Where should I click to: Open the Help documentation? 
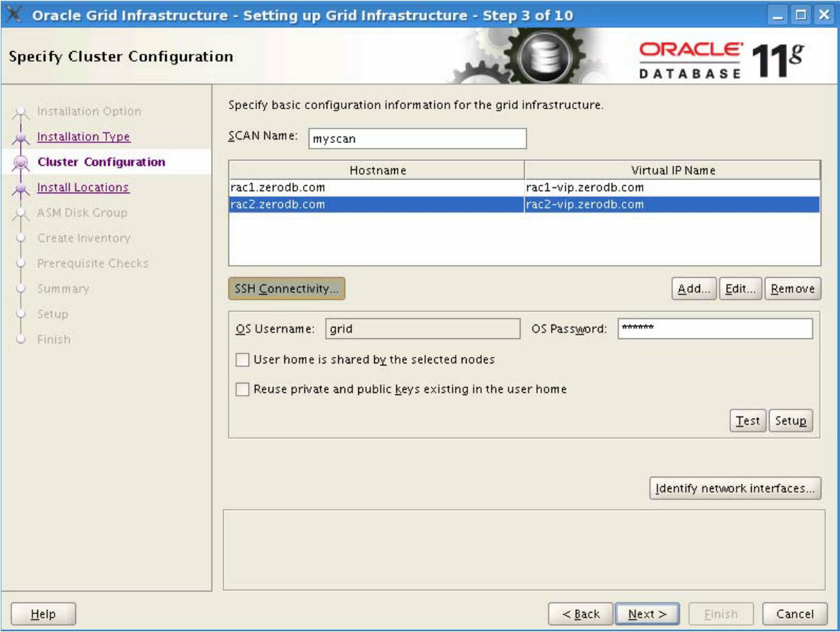43,614
